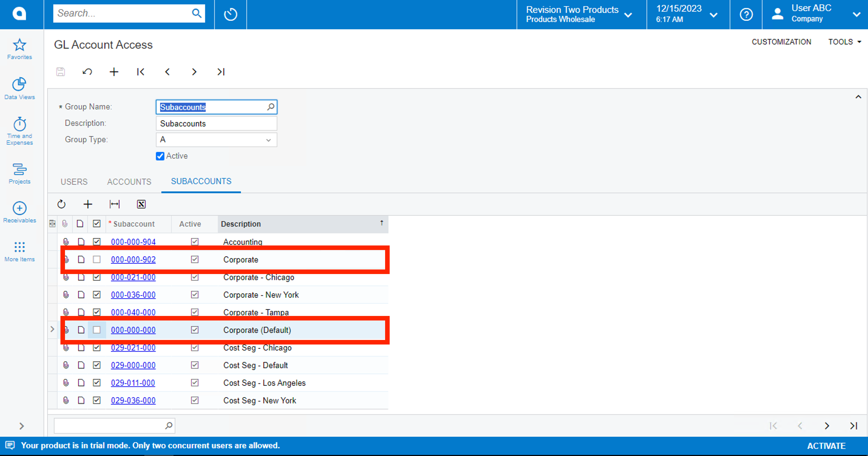
Task: Go to next record
Action: point(194,71)
